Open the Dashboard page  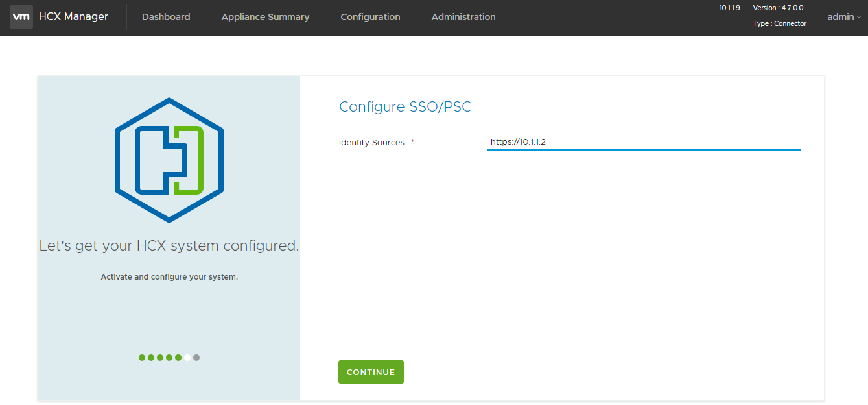166,17
